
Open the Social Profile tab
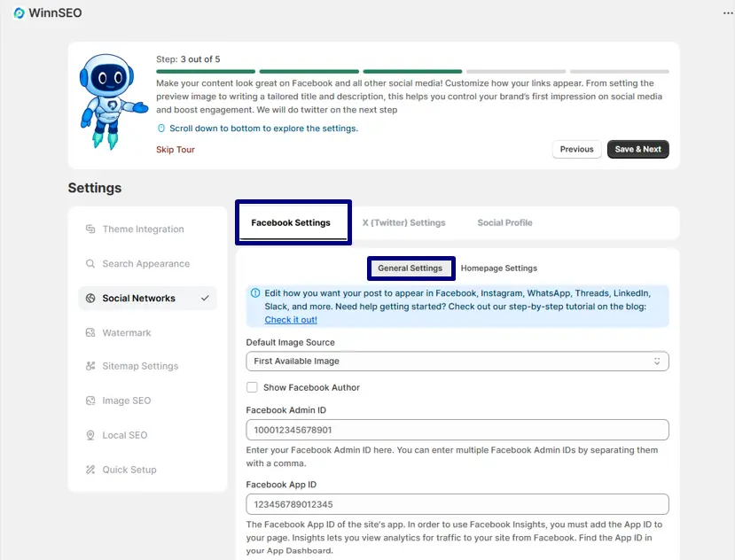point(504,222)
